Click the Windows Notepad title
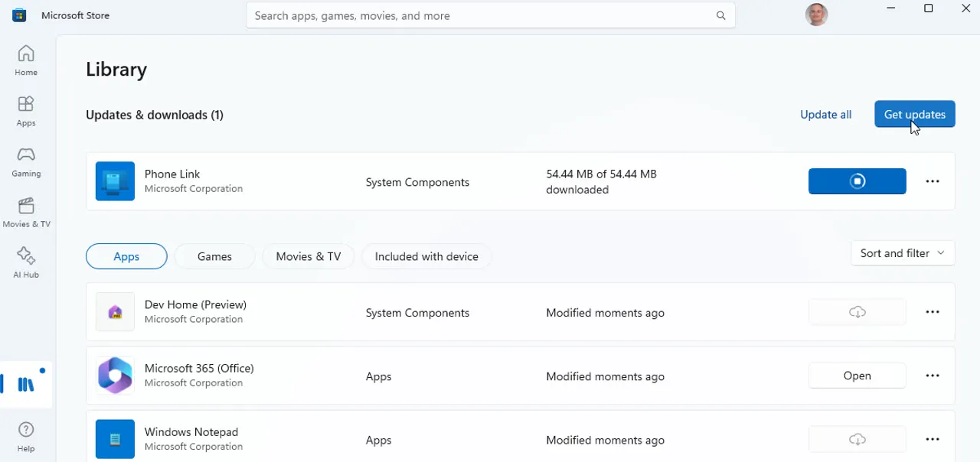 pyautogui.click(x=191, y=431)
